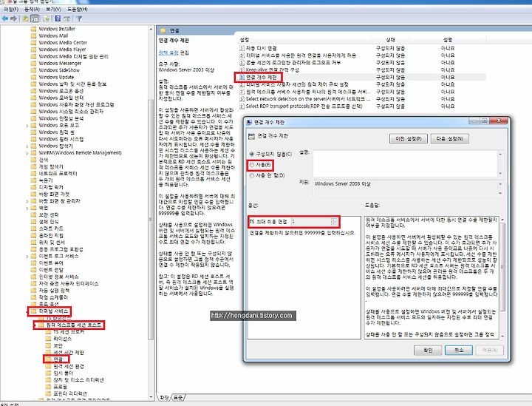Click the 연결 folder icon in tree
Image resolution: width=532 pixels, height=406 pixels.
pos(48,359)
